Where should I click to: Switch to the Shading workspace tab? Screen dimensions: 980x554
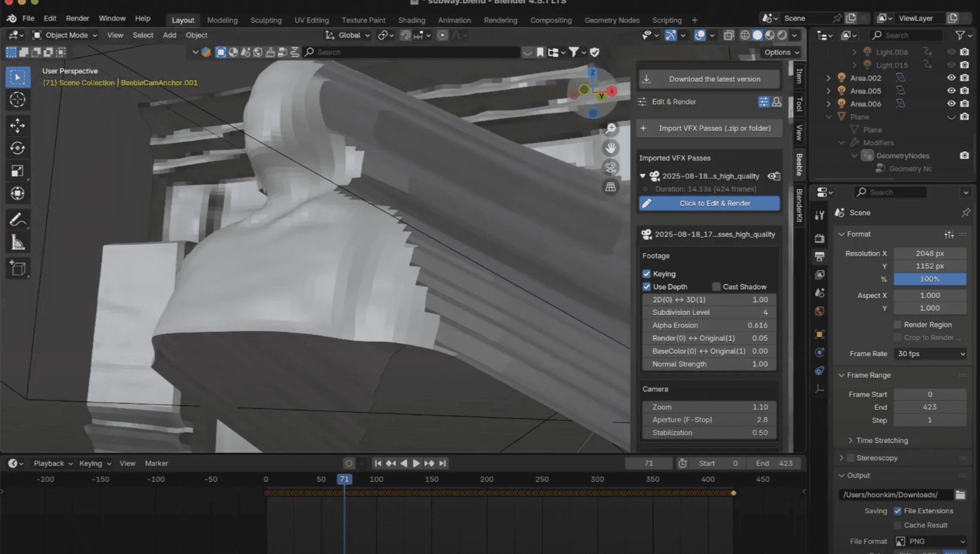[x=411, y=20]
